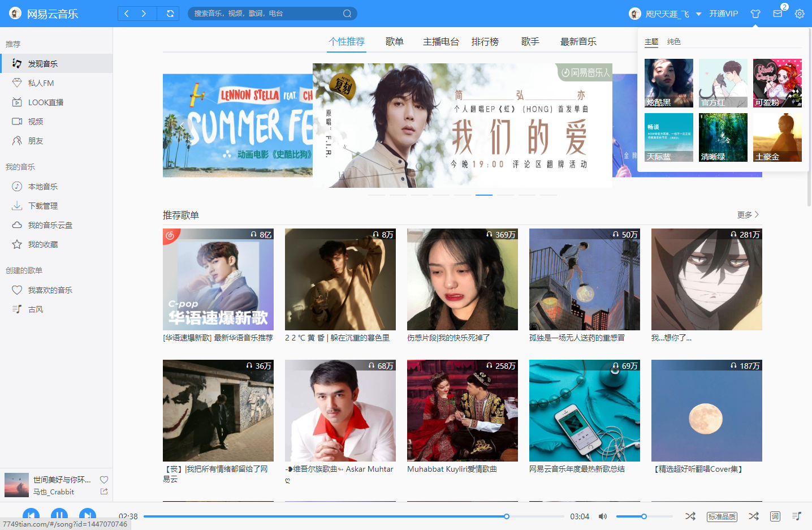Click the 咫尺天涯_飞 username
The image size is (812, 530).
click(x=667, y=14)
